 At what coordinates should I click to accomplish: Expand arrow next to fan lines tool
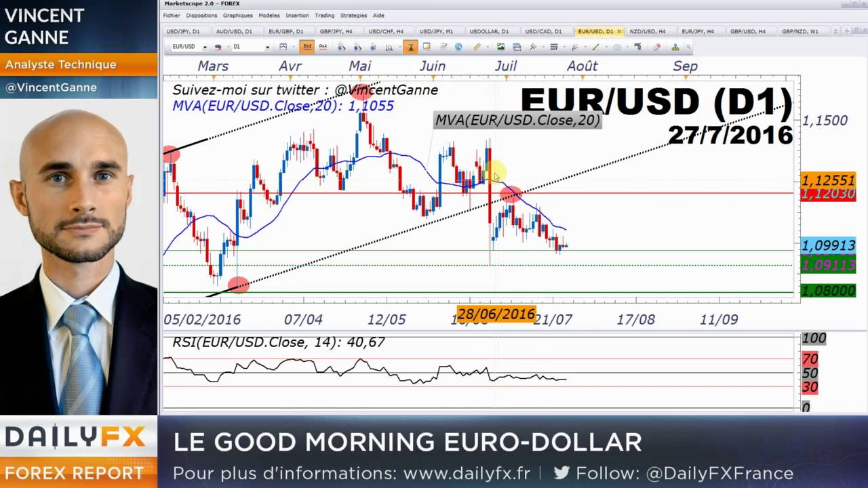[x=585, y=47]
